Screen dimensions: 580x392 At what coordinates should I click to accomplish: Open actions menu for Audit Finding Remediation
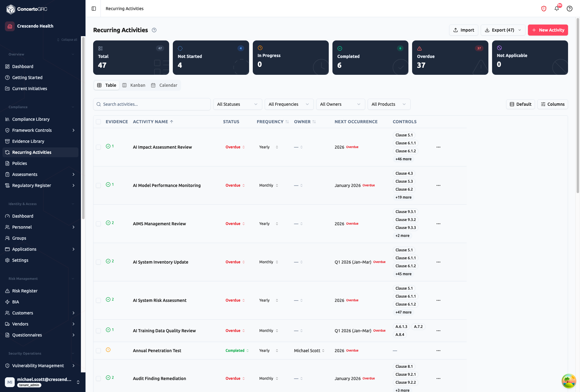pos(438,379)
